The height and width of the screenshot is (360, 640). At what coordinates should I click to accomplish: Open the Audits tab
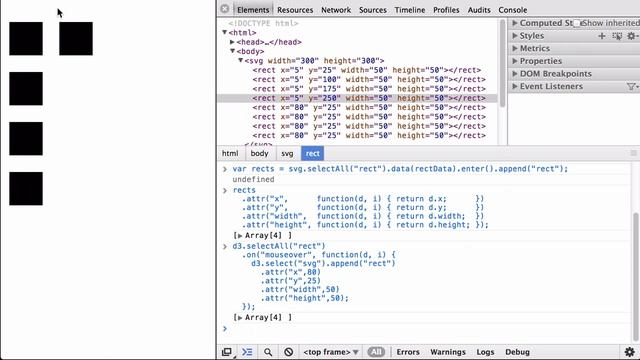(x=479, y=10)
